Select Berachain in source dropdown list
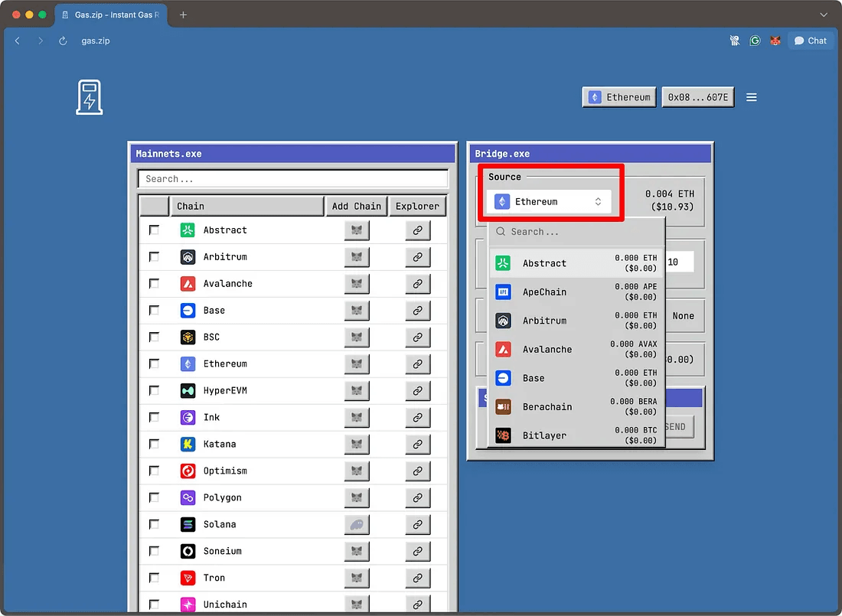Viewport: 842px width, 616px height. [x=577, y=407]
